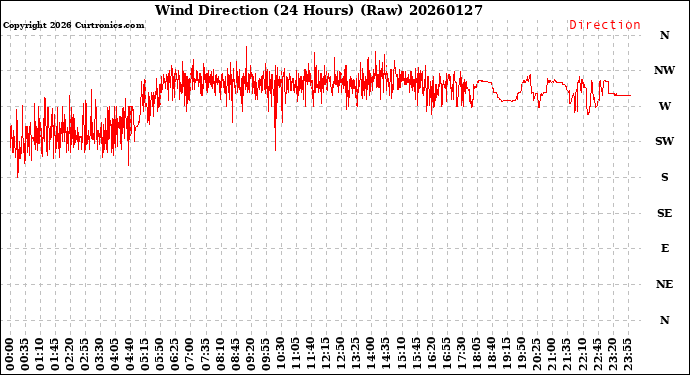Click the "09:20" time label
Screen dimensions: 690x375
250,355
